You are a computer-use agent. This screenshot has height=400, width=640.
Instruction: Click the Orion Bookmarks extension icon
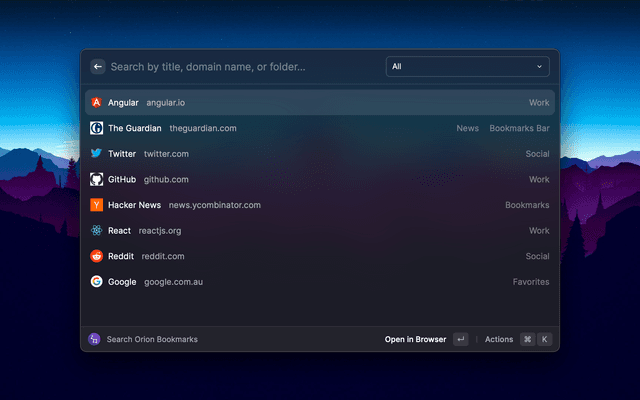click(x=94, y=339)
